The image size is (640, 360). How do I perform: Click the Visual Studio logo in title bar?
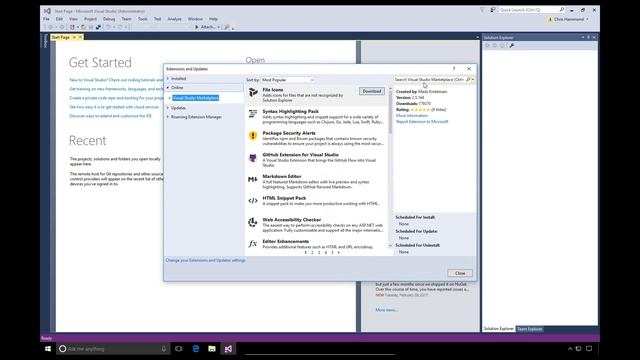(x=47, y=11)
